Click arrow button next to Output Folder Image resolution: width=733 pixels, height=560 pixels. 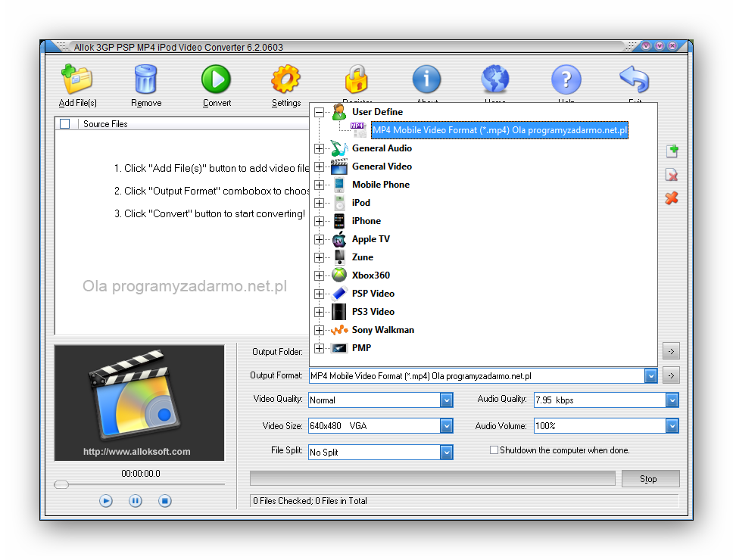click(x=671, y=351)
